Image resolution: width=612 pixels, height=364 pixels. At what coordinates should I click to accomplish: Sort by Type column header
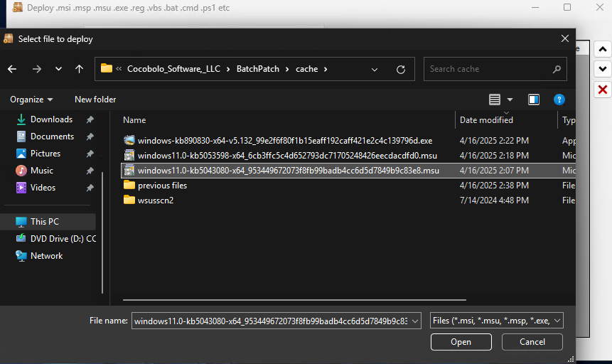click(x=569, y=120)
